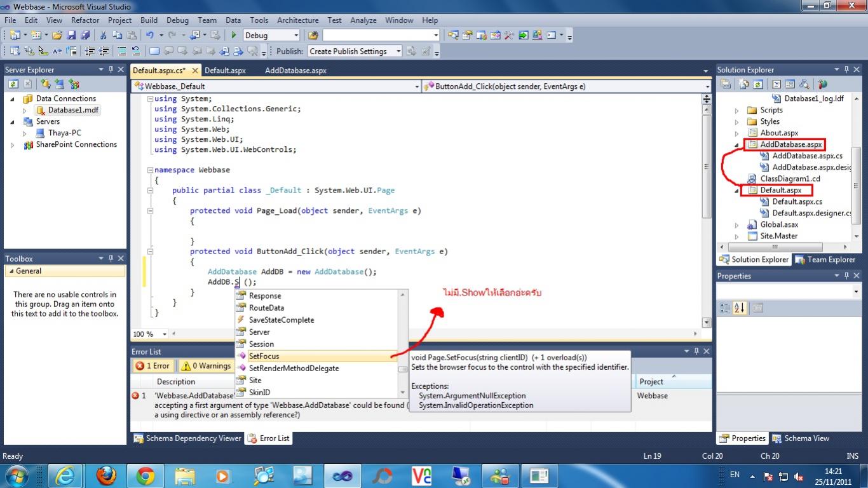The height and width of the screenshot is (488, 868).
Task: Switch to the Default.aspx editor tab
Action: tap(225, 71)
